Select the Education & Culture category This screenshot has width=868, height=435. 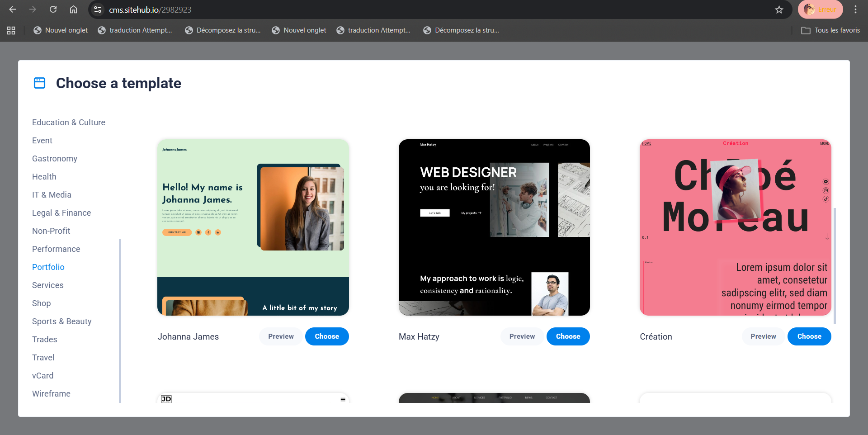pyautogui.click(x=69, y=123)
